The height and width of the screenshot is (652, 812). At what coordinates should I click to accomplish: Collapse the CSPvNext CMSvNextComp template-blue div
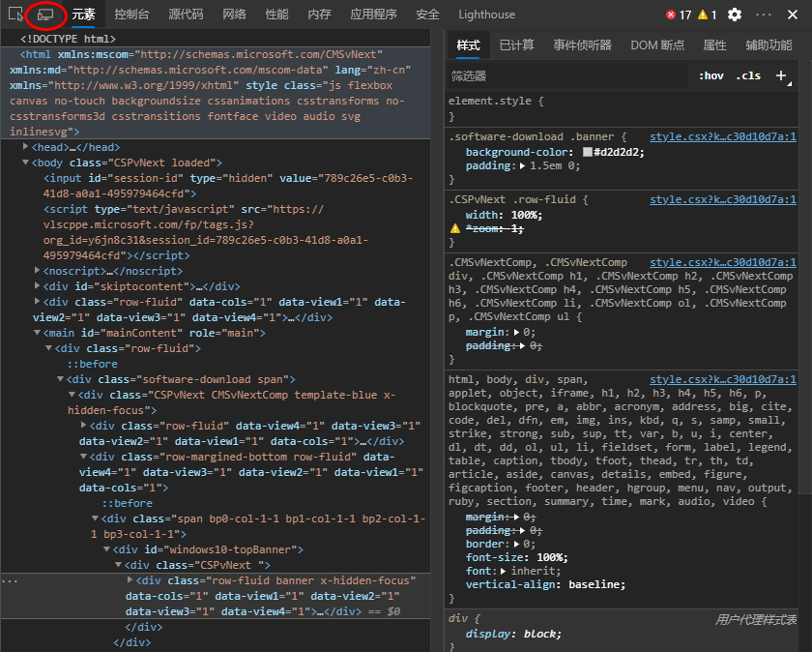[72, 395]
